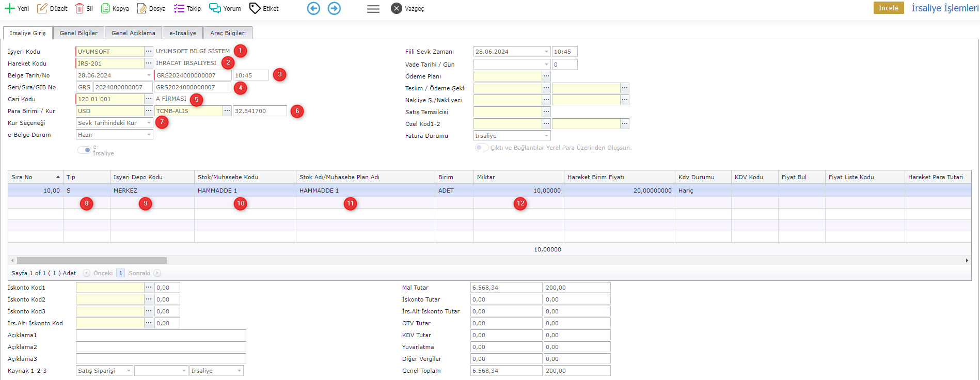Image resolution: width=980 pixels, height=380 pixels.
Task: Open the hamburger menu icon
Action: click(373, 9)
